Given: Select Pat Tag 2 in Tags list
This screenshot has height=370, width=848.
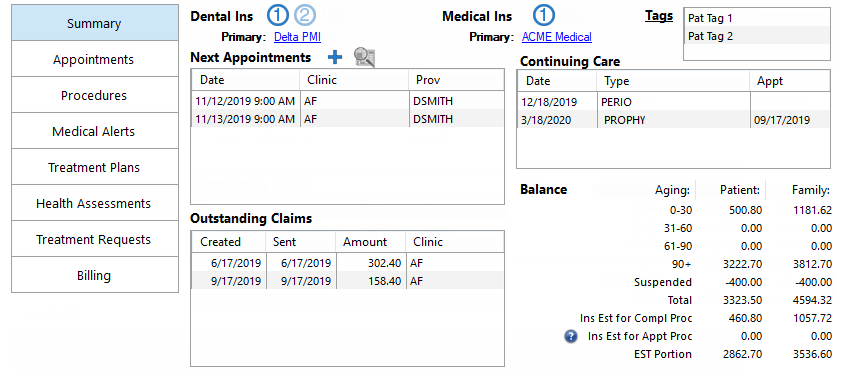Looking at the screenshot, I should pyautogui.click(x=757, y=36).
